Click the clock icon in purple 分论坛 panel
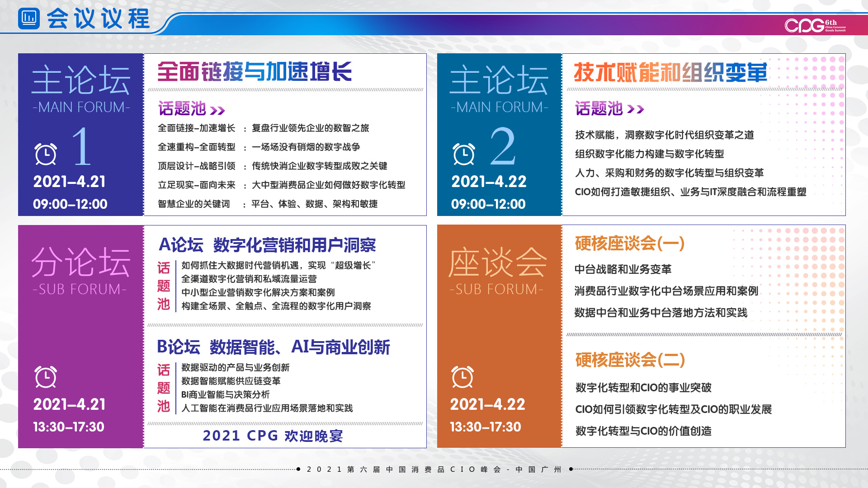This screenshot has height=488, width=868. pos(46,377)
